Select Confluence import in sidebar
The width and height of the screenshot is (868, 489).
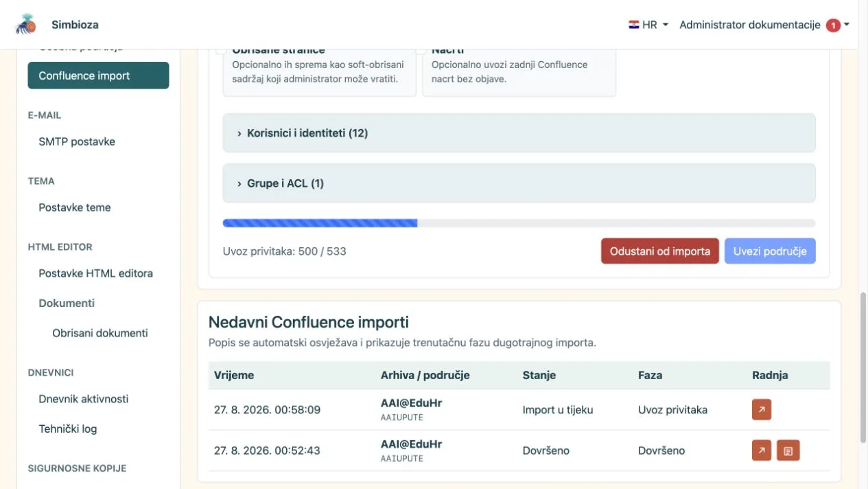pyautogui.click(x=98, y=76)
